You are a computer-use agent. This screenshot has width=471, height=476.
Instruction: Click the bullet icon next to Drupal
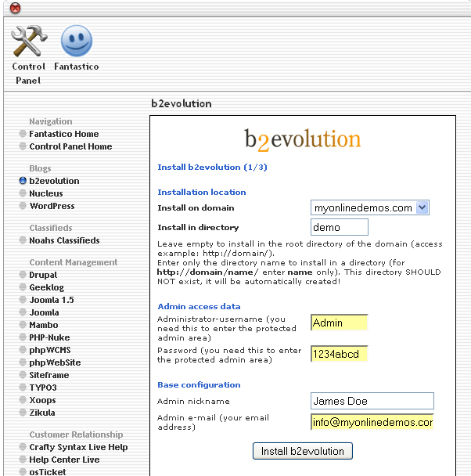23,275
